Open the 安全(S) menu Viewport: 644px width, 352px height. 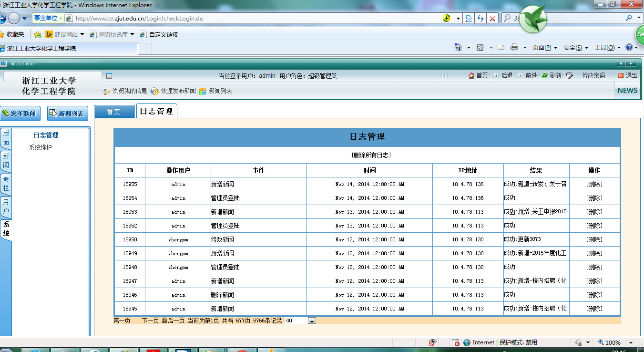[576, 48]
